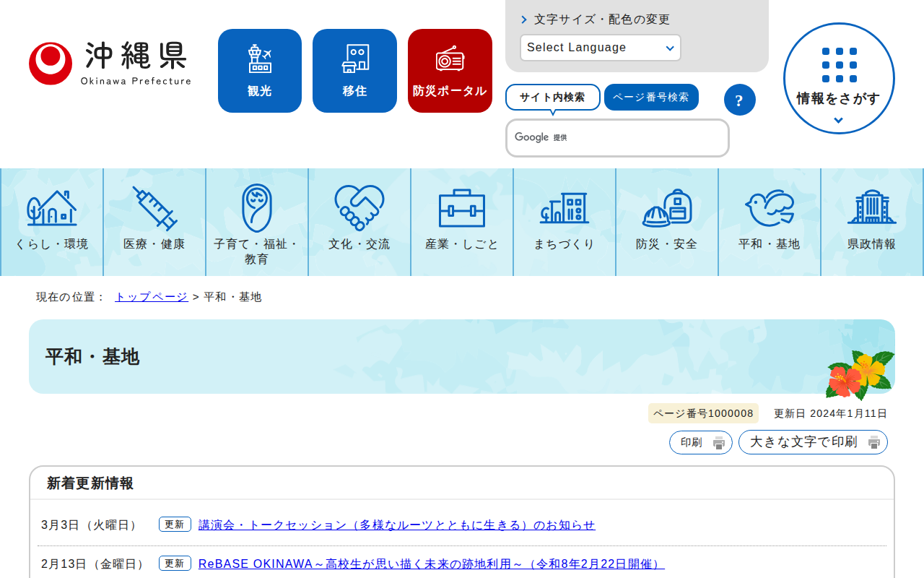Screen dimensions: 924x578
Task: Click the 印刷 print button
Action: pos(701,442)
